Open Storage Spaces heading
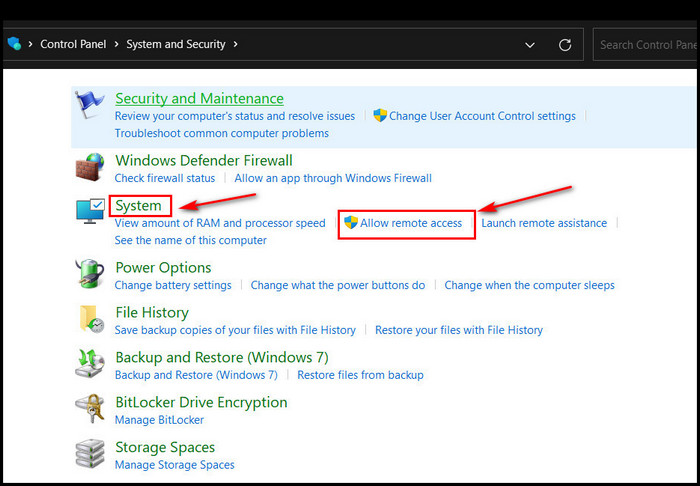Viewport: 700px width, 486px height. 165,447
